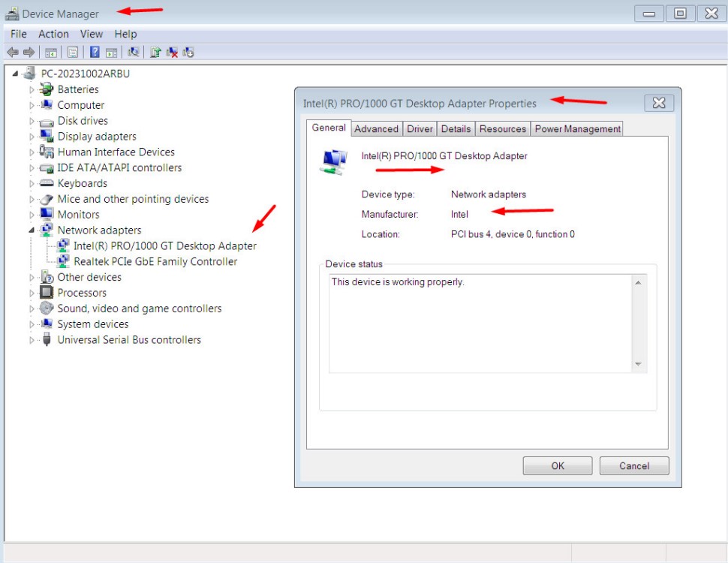Click OK in the Properties dialog
This screenshot has height=563, width=728.
point(558,465)
